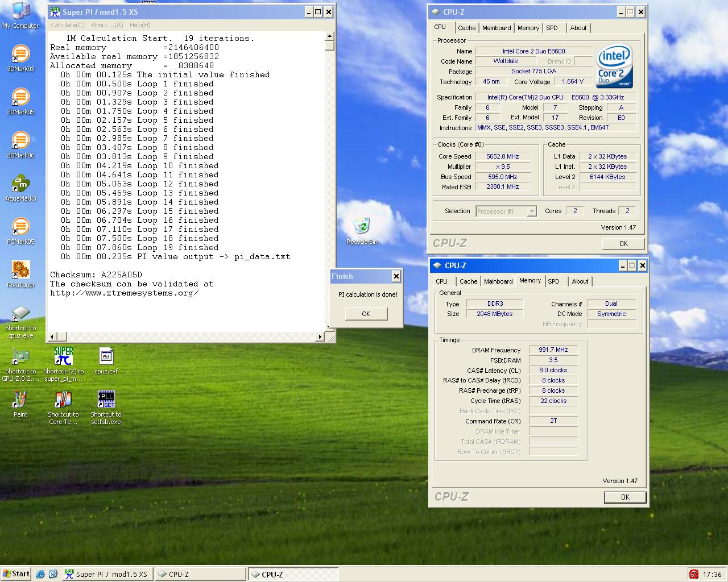This screenshot has height=582, width=728.
Task: Click the Level 2 cache value 6144 KBytes
Action: pyautogui.click(x=607, y=177)
